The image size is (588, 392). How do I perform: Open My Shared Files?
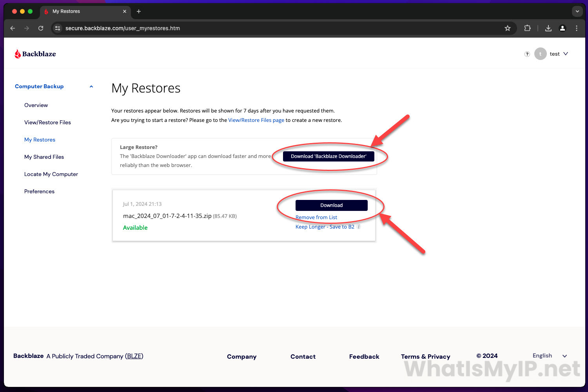pyautogui.click(x=44, y=157)
